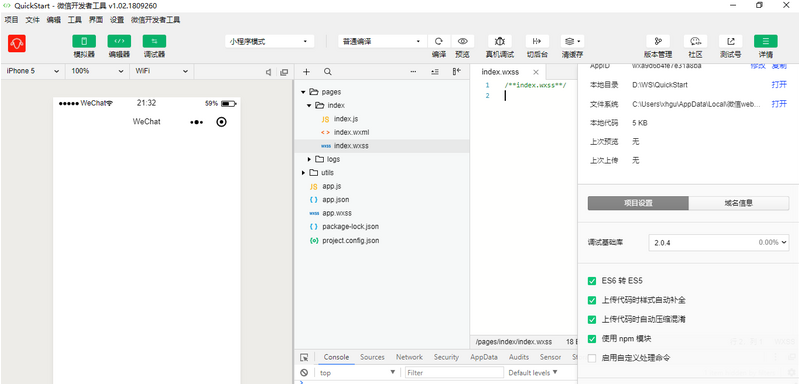Switch to the Audits devtools tab

[x=519, y=357]
